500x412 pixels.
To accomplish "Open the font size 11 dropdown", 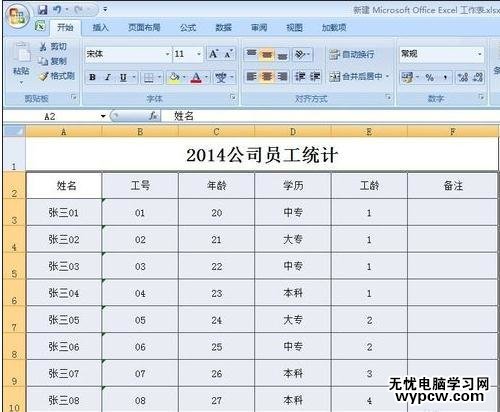I will (199, 54).
